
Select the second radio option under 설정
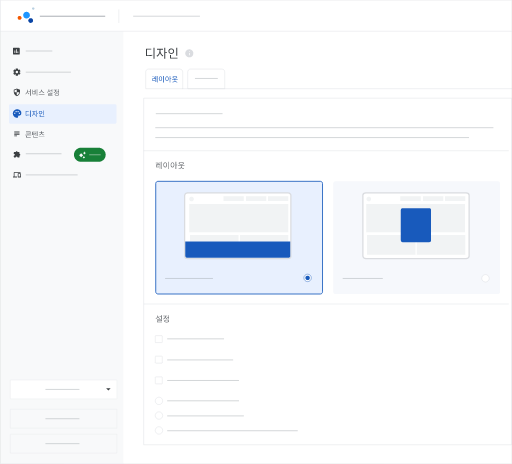[x=159, y=416]
